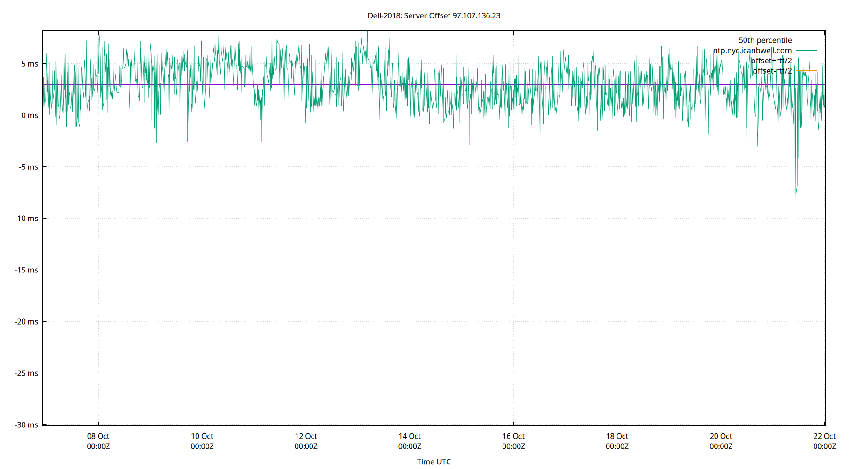The image size is (868, 469).
Task: Click the '-15 ms' y-axis label
Action: point(27,270)
